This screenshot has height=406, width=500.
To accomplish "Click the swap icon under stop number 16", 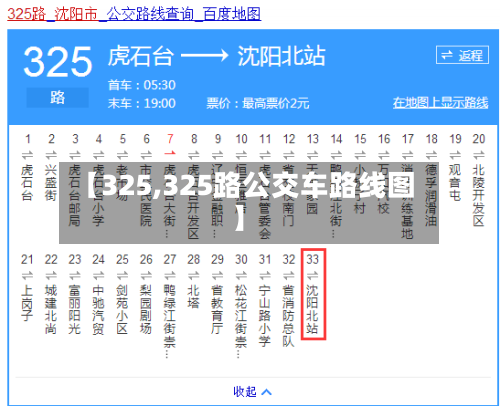I will pos(384,155).
